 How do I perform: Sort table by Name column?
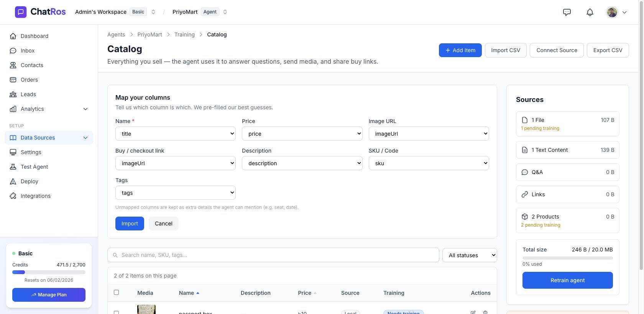pyautogui.click(x=189, y=293)
